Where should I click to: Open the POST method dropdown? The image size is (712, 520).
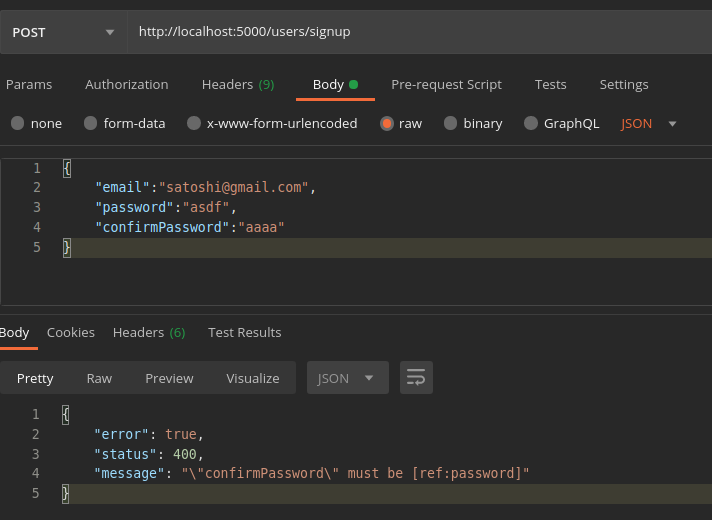pyautogui.click(x=62, y=32)
